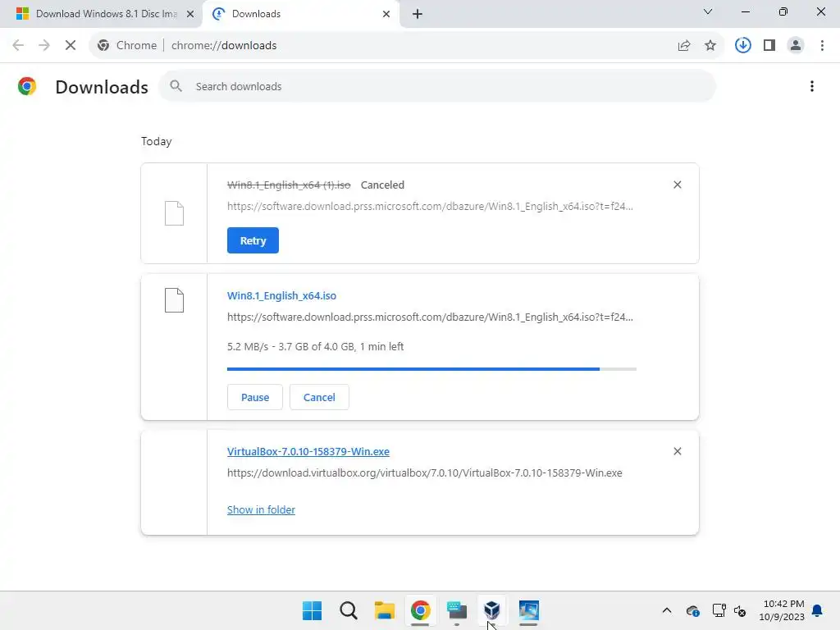Click the Chrome site info chip
This screenshot has width=840, height=630.
[127, 46]
